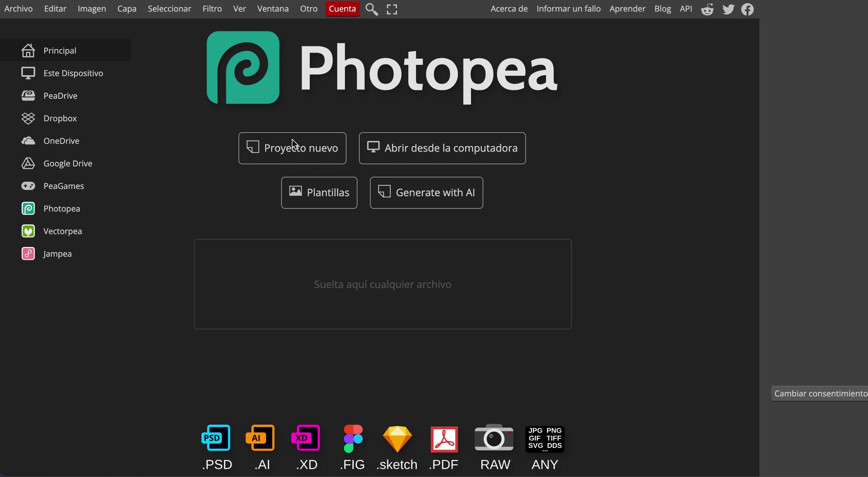Click the RAW camera icon
Image resolution: width=868 pixels, height=477 pixels.
pos(494,438)
